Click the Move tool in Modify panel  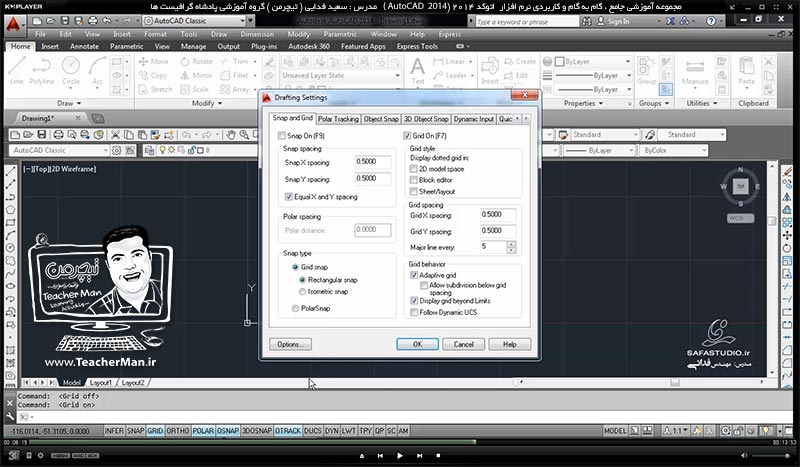point(154,61)
